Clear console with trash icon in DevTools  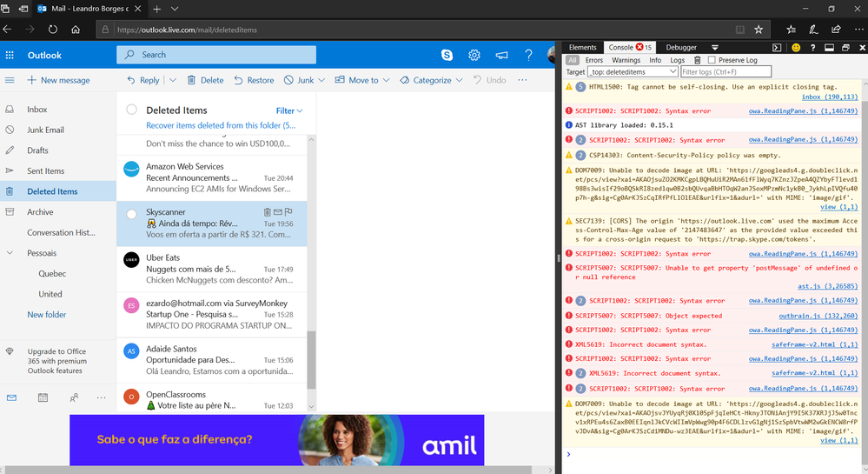click(x=698, y=60)
